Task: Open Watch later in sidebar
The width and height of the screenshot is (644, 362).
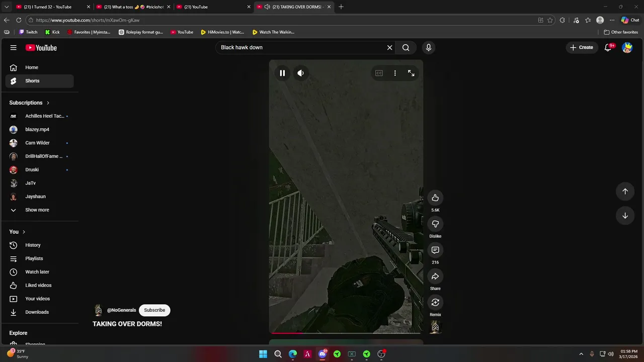Action: (40, 272)
